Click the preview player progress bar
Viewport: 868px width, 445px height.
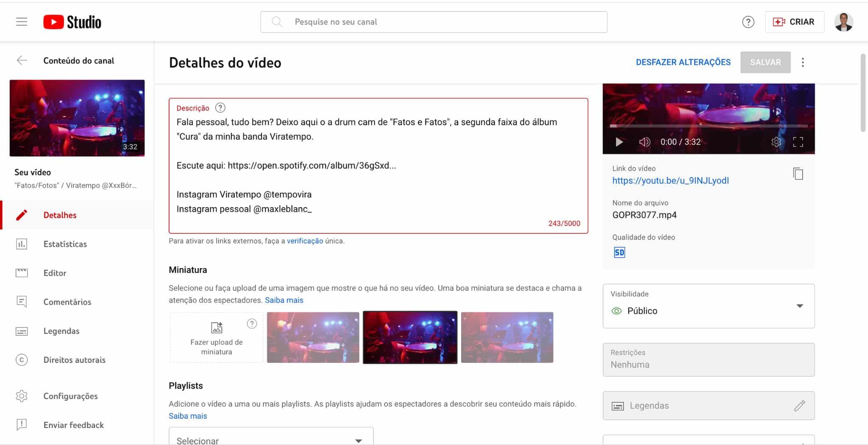[709, 126]
